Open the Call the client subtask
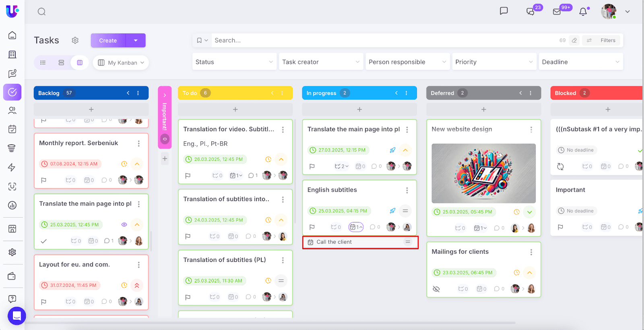The height and width of the screenshot is (330, 644). tap(334, 242)
